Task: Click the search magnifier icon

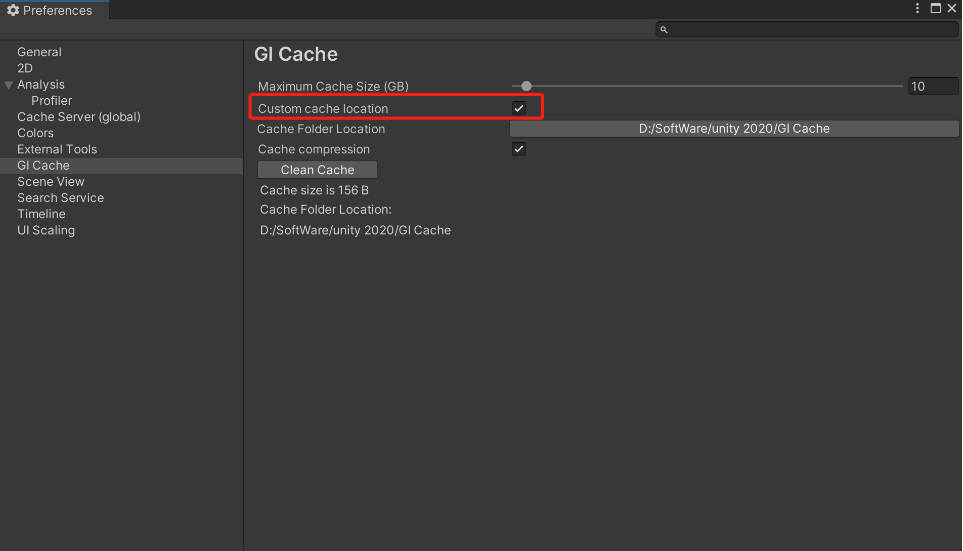Action: (x=664, y=29)
